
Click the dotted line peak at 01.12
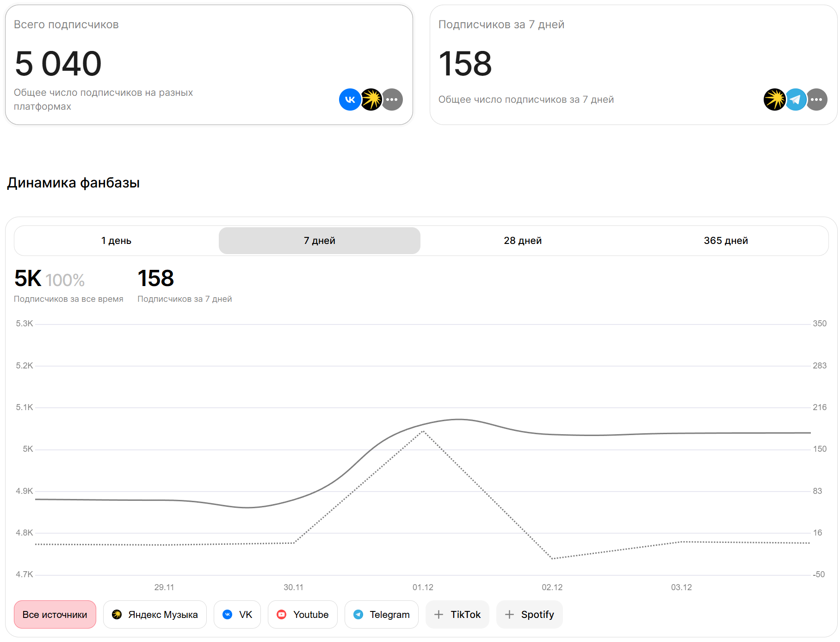pyautogui.click(x=423, y=431)
